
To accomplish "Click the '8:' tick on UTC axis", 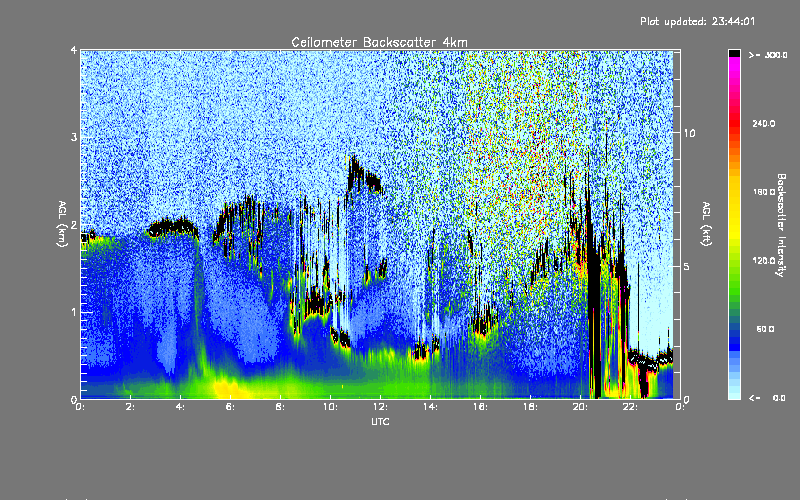I will [280, 407].
